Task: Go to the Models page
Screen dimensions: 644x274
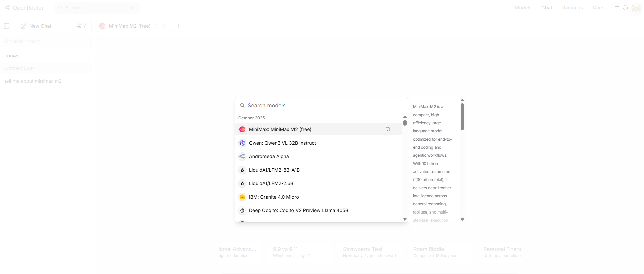Action: click(x=523, y=8)
